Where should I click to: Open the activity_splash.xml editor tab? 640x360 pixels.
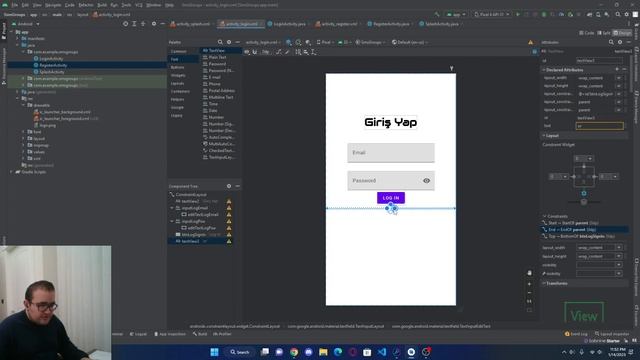(x=190, y=24)
